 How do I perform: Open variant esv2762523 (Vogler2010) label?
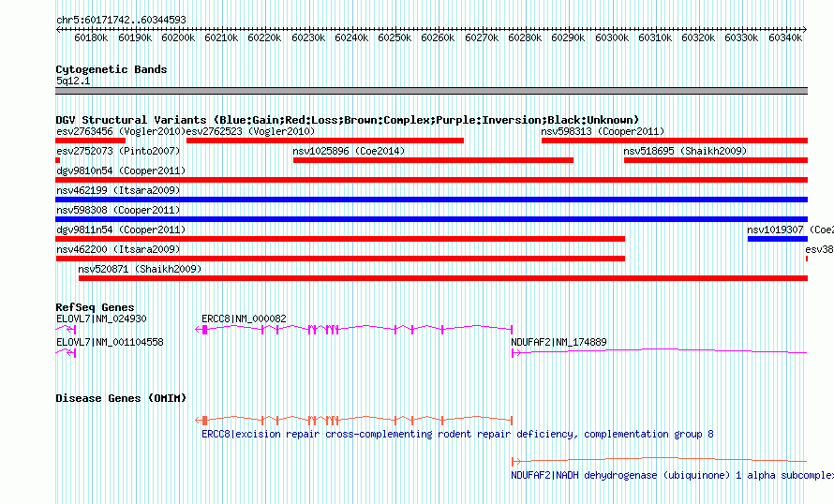(250, 131)
